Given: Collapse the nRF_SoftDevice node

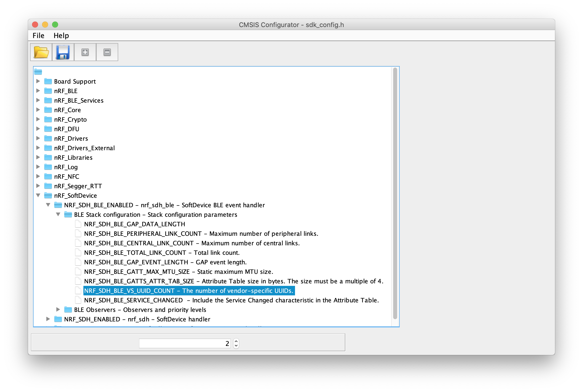Looking at the screenshot, I should coord(38,195).
